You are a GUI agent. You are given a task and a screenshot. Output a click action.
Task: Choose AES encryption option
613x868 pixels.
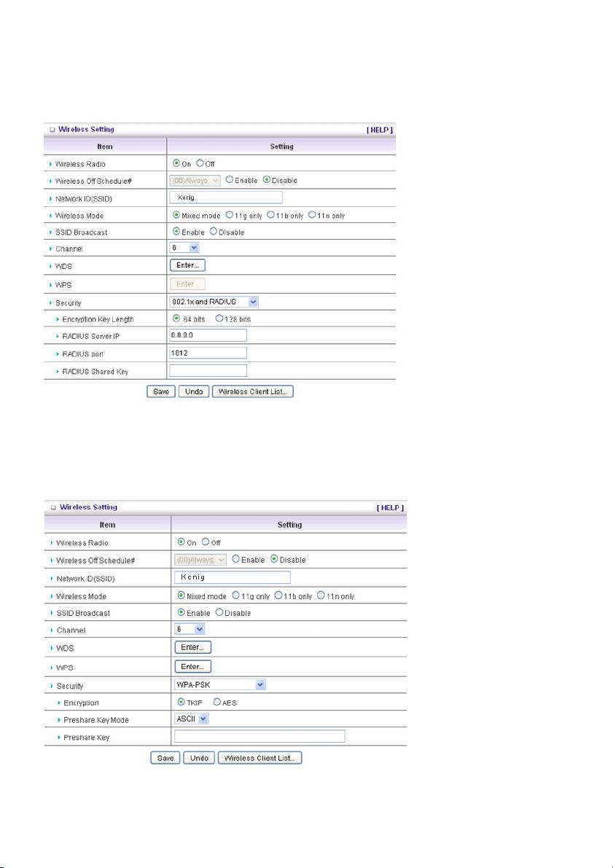pos(218,703)
